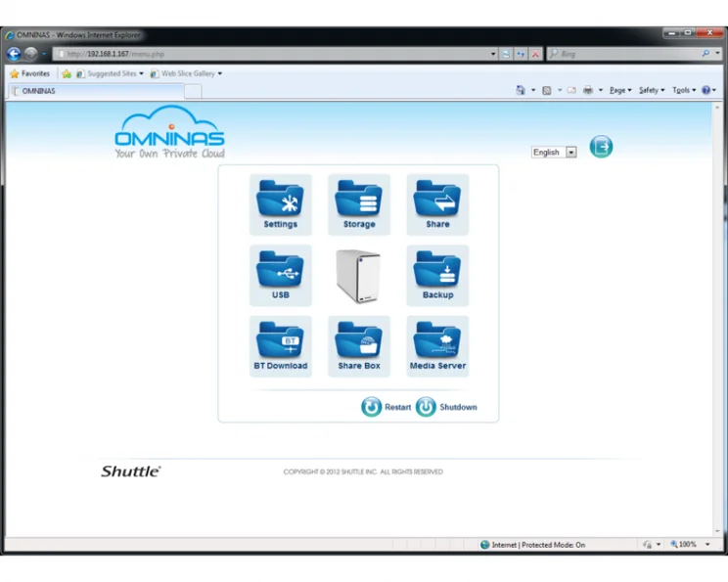This screenshot has width=728, height=582.
Task: Click the RSS Feeds toolbar icon
Action: [547, 90]
